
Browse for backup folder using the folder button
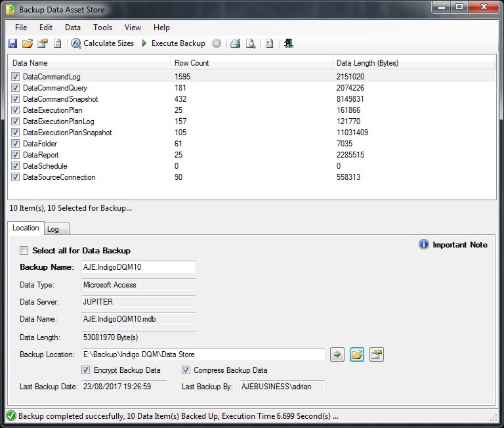(356, 354)
